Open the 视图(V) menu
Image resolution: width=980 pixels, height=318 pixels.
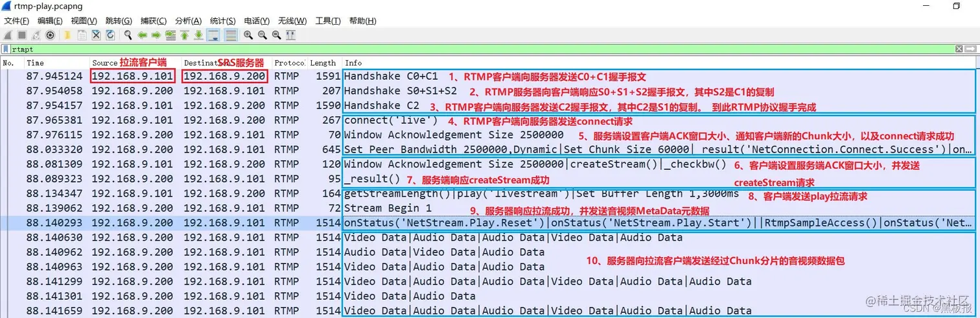(x=84, y=21)
